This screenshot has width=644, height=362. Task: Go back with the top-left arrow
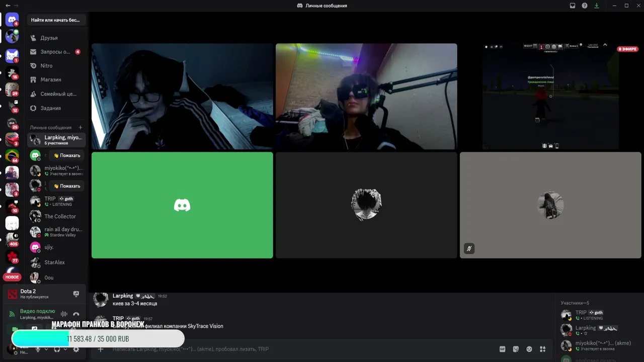point(8,6)
